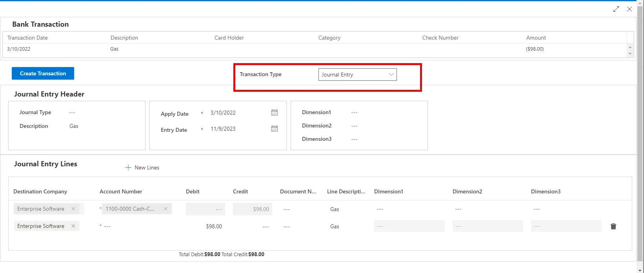Select the header Dimension1 value field
644x273 pixels.
point(354,113)
